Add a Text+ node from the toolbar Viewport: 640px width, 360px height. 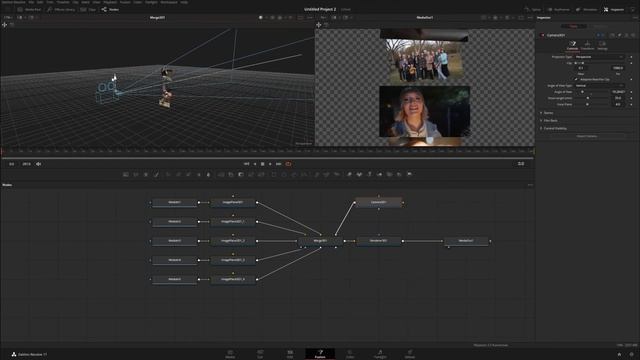tap(146, 174)
